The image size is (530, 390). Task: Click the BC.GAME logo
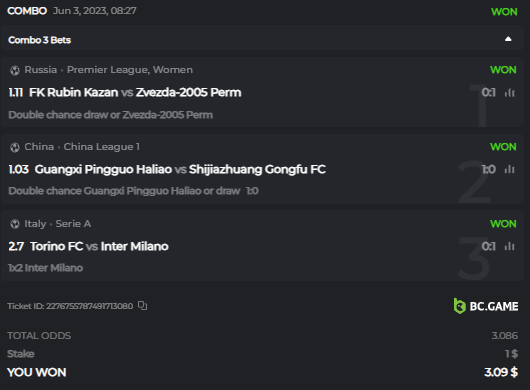(x=486, y=306)
